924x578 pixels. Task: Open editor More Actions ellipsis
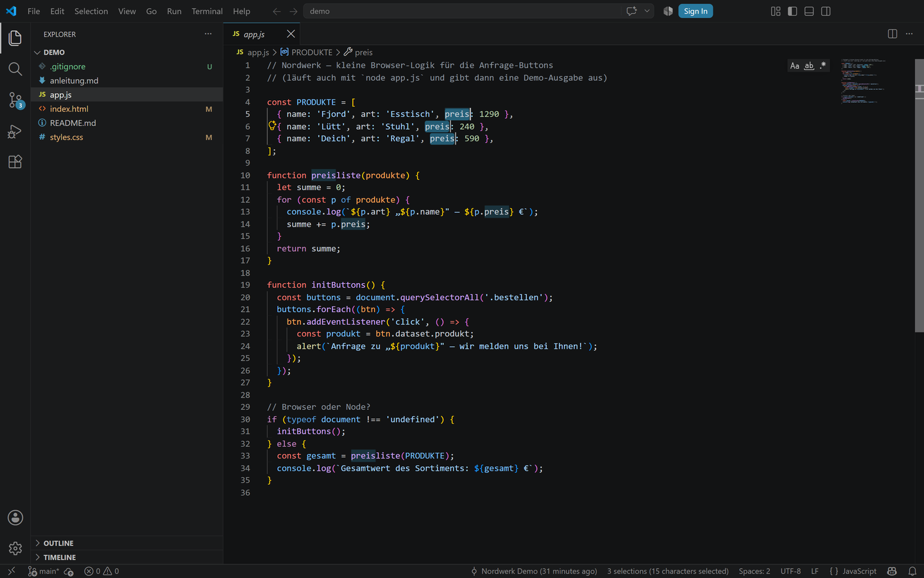pos(909,34)
